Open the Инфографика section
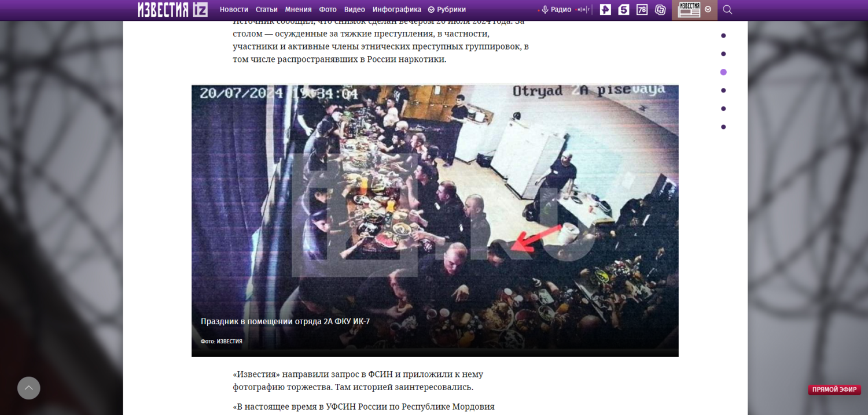The width and height of the screenshot is (868, 415). (x=396, y=10)
